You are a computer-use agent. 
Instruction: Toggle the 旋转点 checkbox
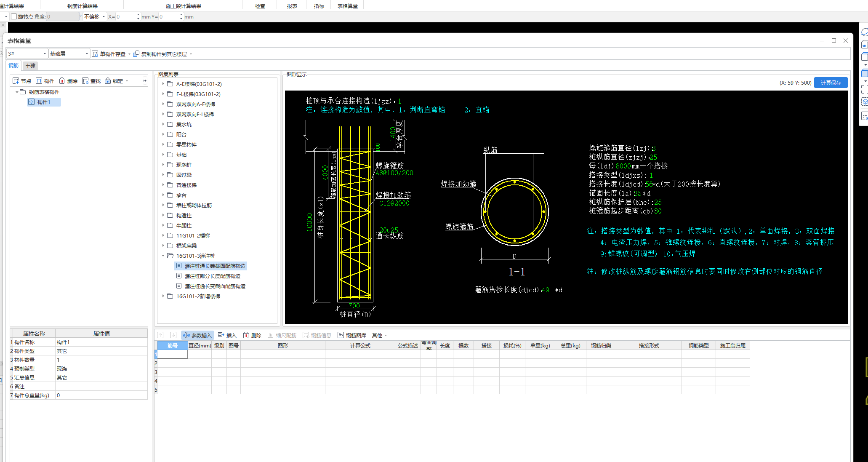[14, 16]
